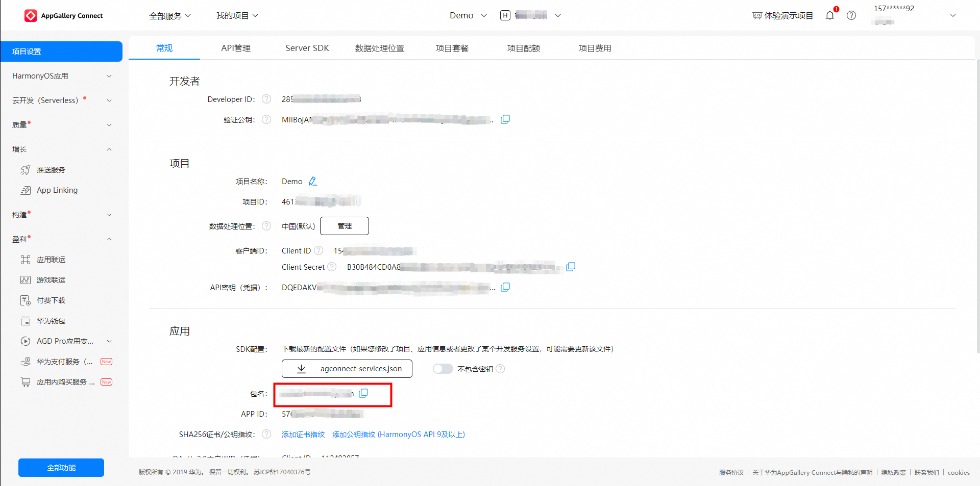
Task: Click the AppGallery Connect logo
Action: point(64,16)
